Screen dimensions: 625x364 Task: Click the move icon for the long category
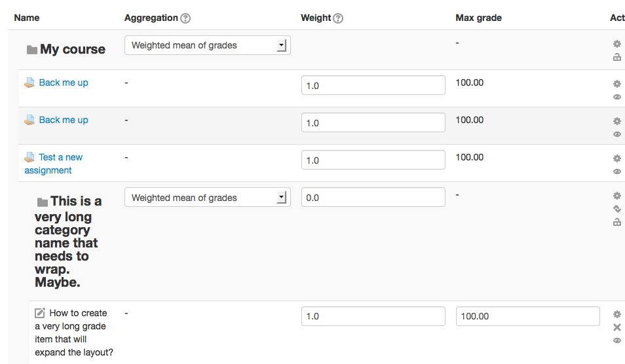616,209
